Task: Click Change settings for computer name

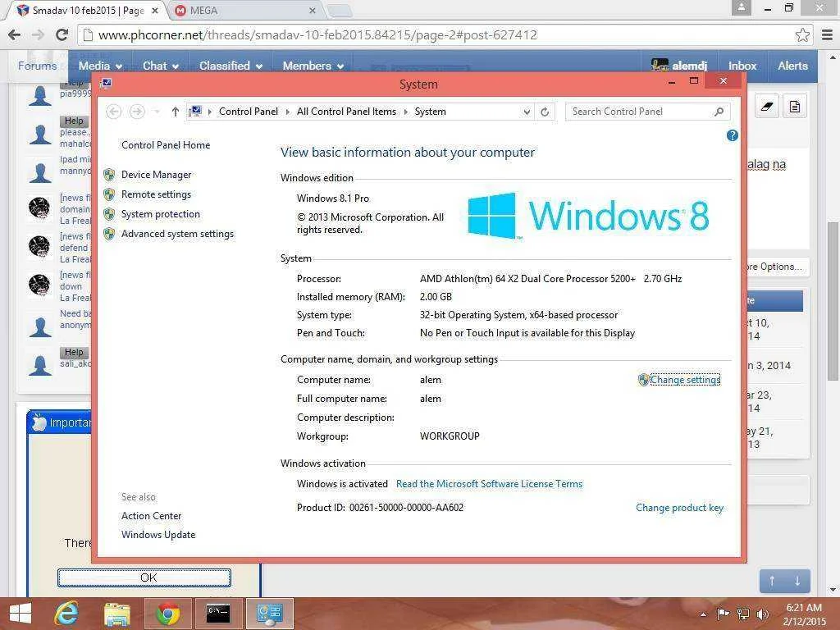Action: [685, 380]
